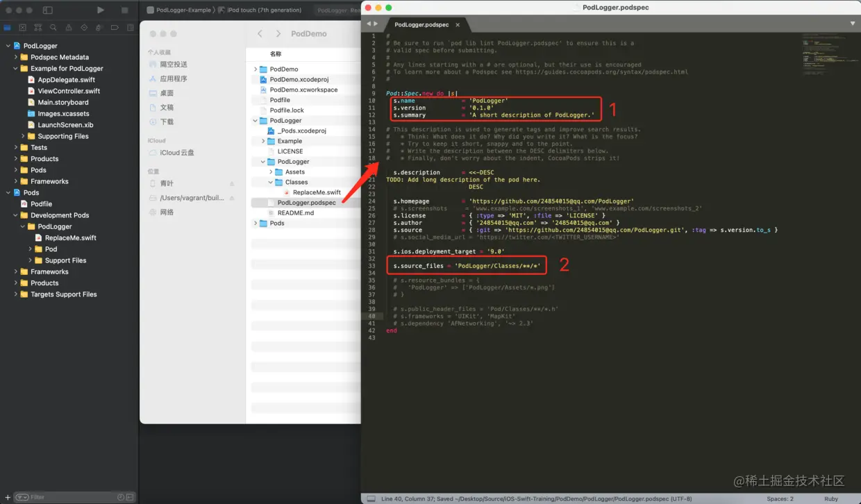
Task: Collapse Classes folder in Finder list
Action: [271, 182]
